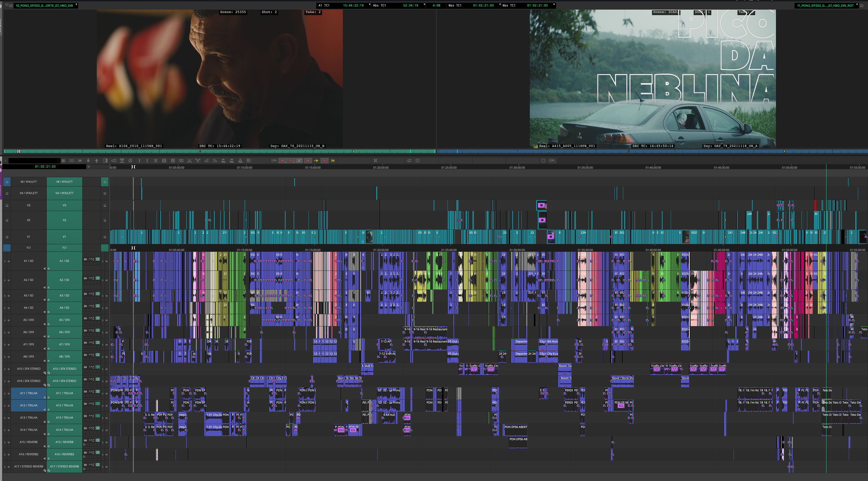Click the waveform icon on A1 / SD track
The image size is (868, 481).
pyautogui.click(x=86, y=259)
